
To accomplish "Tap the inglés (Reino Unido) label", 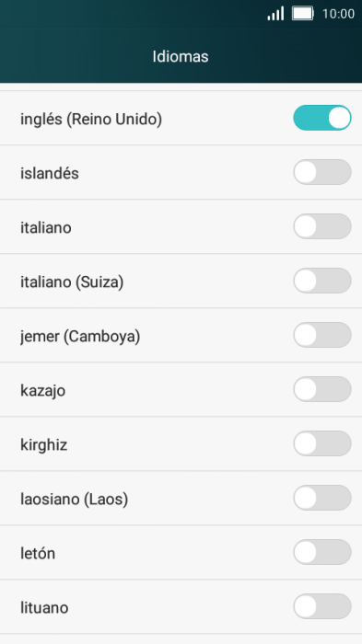I will [x=91, y=119].
